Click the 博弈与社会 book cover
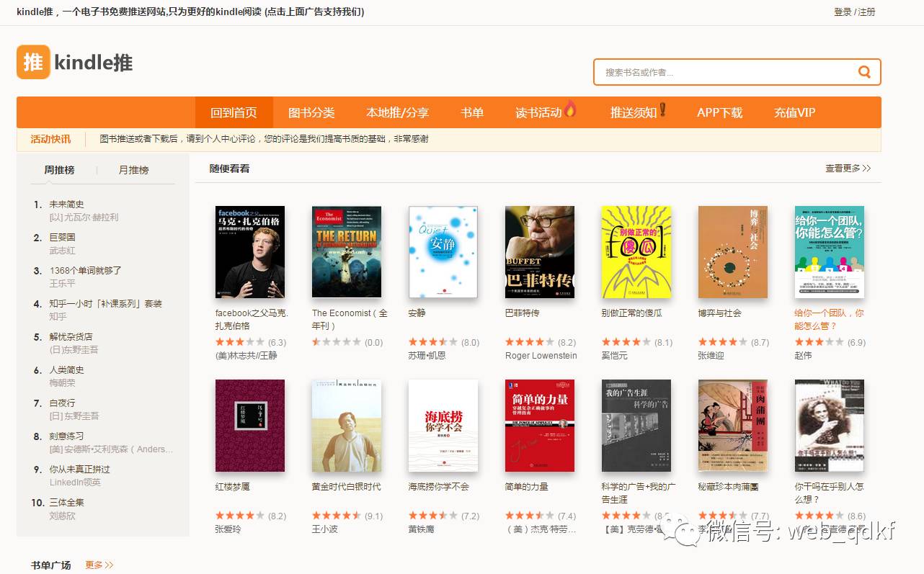Screen dimensions: 924x574 coord(733,252)
